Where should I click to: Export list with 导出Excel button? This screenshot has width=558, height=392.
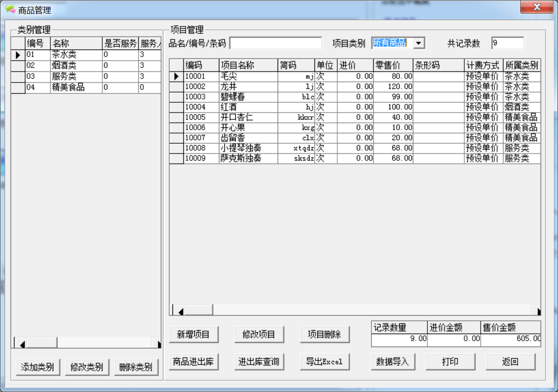click(x=325, y=362)
